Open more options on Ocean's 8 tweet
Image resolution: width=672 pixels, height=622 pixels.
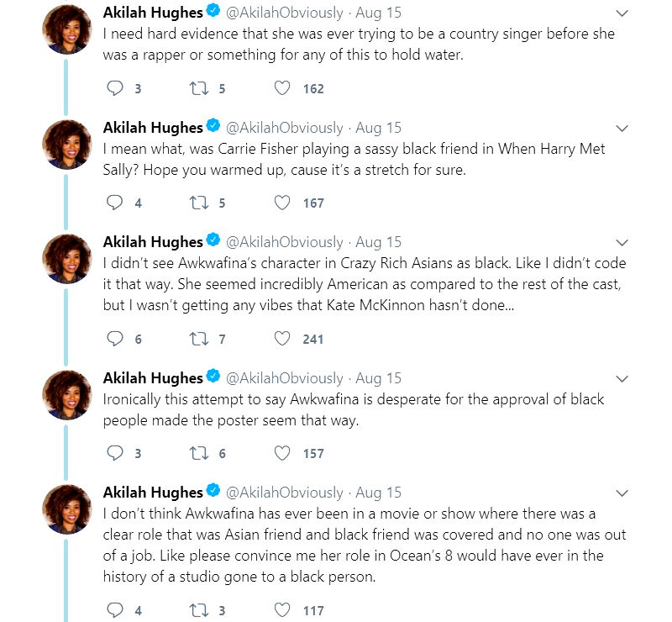(x=622, y=493)
